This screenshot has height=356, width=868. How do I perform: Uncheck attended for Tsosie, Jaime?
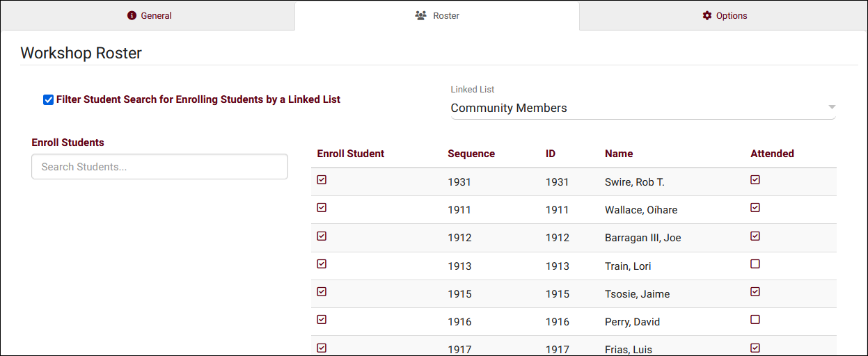click(x=755, y=292)
